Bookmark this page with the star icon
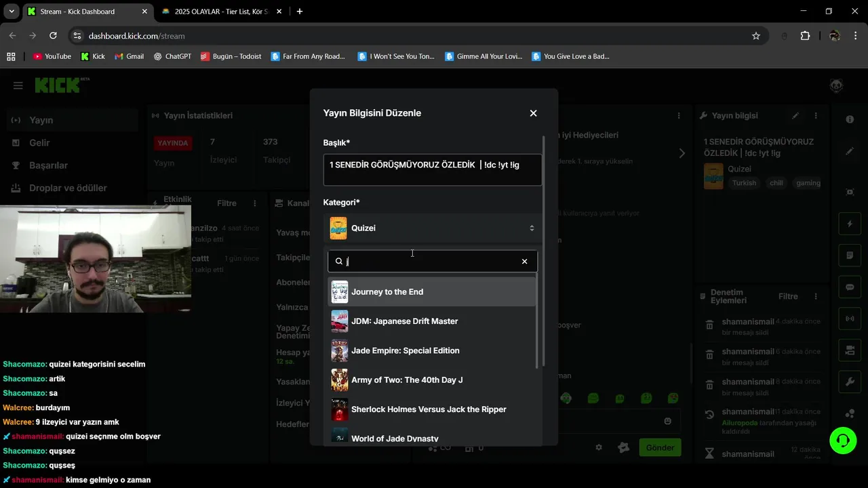 (756, 36)
